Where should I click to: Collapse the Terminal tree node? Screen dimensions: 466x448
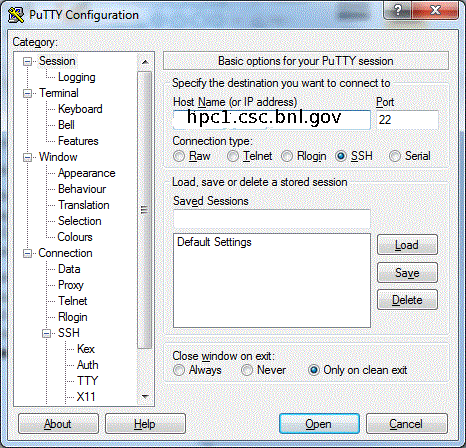coord(27,93)
